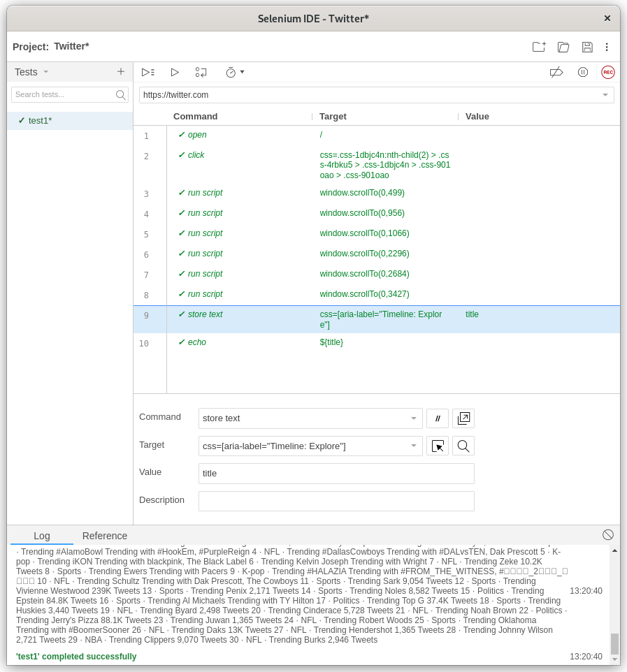Edit the Value field containing title
The height and width of the screenshot is (672, 627).
(336, 474)
